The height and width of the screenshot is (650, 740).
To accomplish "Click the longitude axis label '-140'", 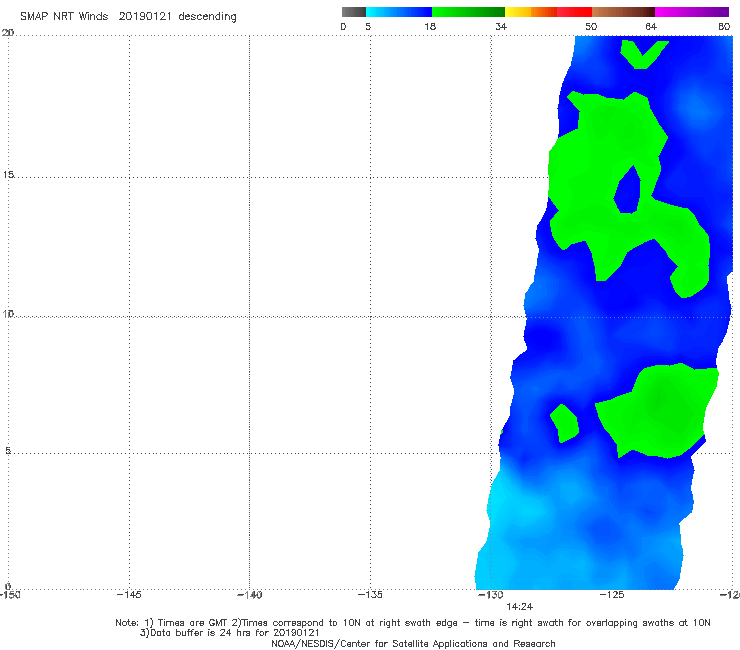I will 249,595.
